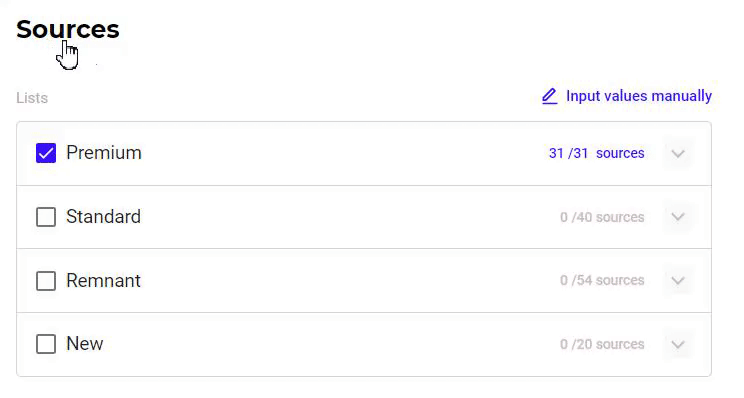This screenshot has width=744, height=398.
Task: Click the pencil edit icon
Action: pyautogui.click(x=549, y=96)
